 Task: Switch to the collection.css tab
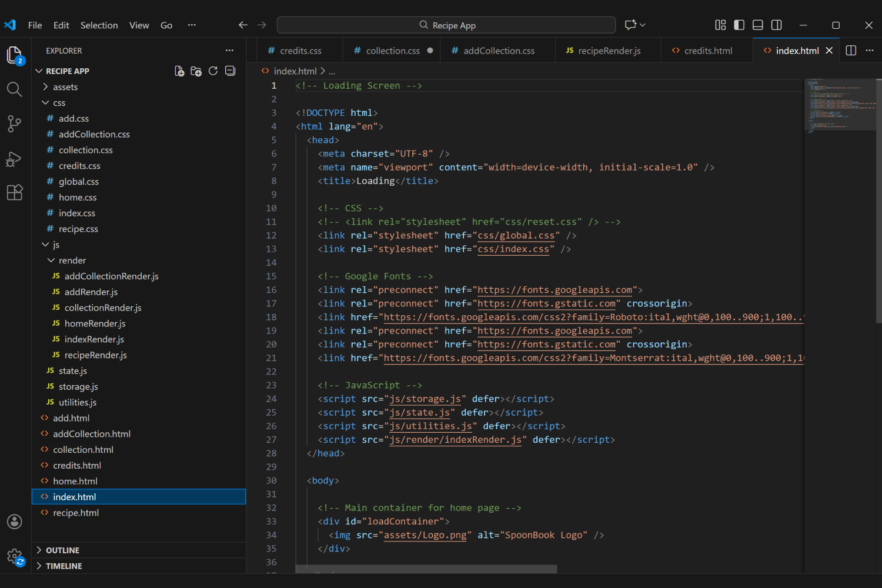click(x=390, y=51)
